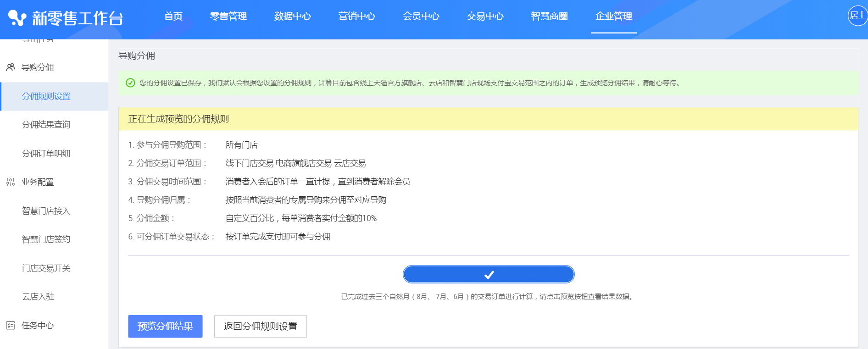The height and width of the screenshot is (349, 868).
Task: Click the green success check icon
Action: point(130,83)
